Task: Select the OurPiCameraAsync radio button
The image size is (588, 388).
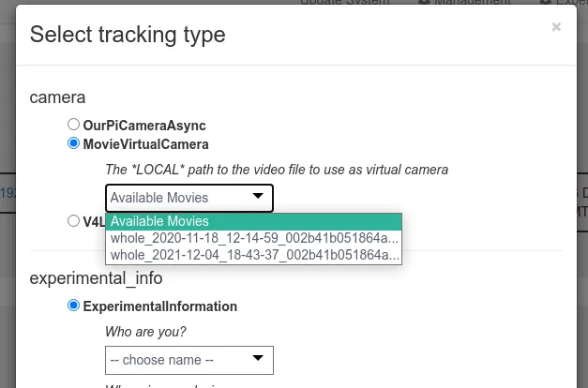Action: (x=73, y=125)
